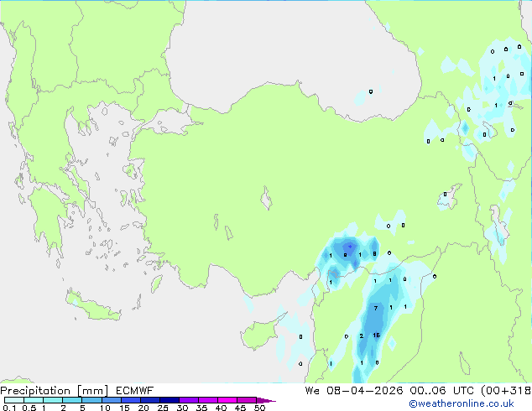This screenshot has height=411, width=532.
Task: Open the weatheronline.co.uk copyright link
Action: (x=462, y=403)
